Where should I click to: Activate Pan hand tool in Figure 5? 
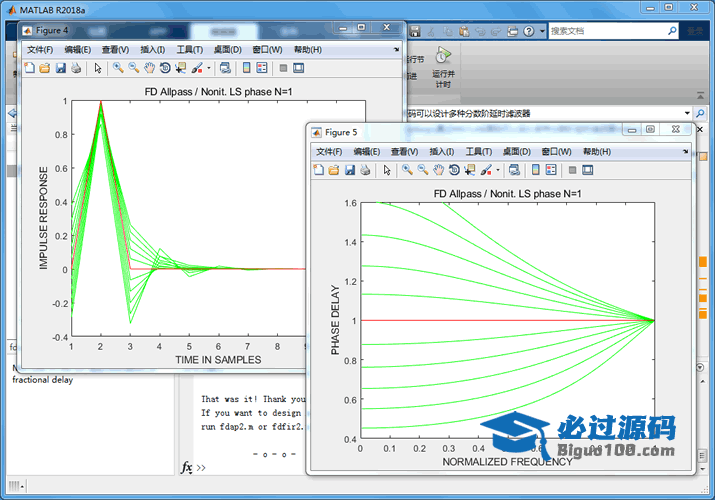pos(439,170)
